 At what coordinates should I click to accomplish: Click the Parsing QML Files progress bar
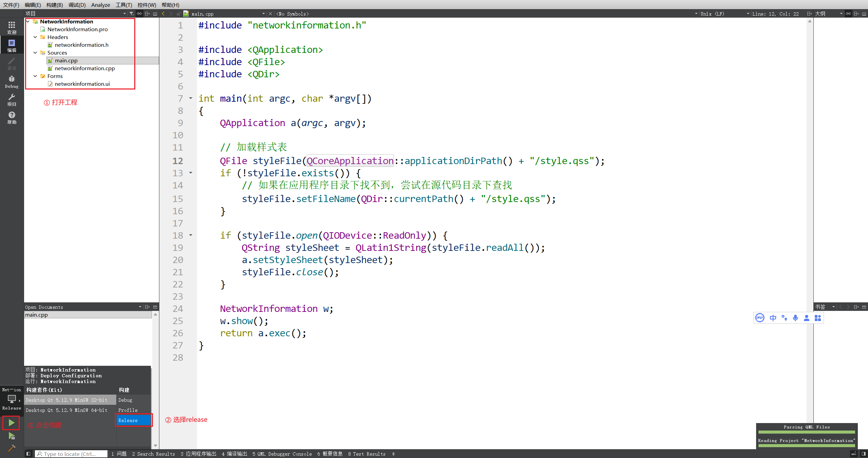806,432
